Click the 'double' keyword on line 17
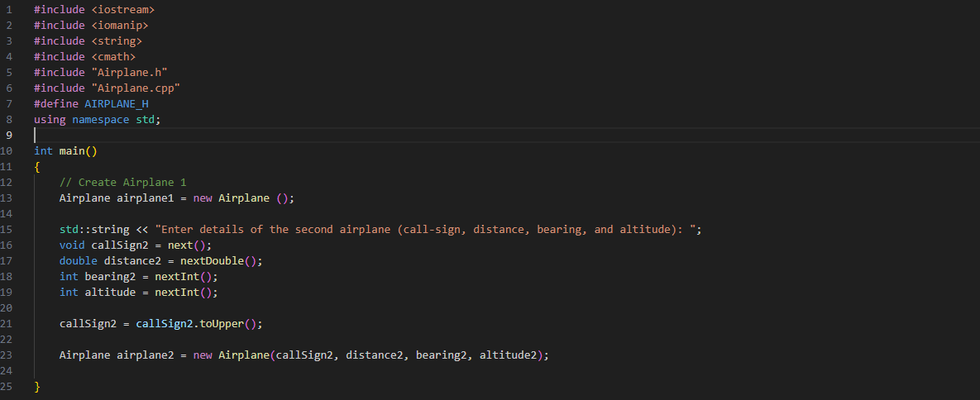 click(78, 260)
